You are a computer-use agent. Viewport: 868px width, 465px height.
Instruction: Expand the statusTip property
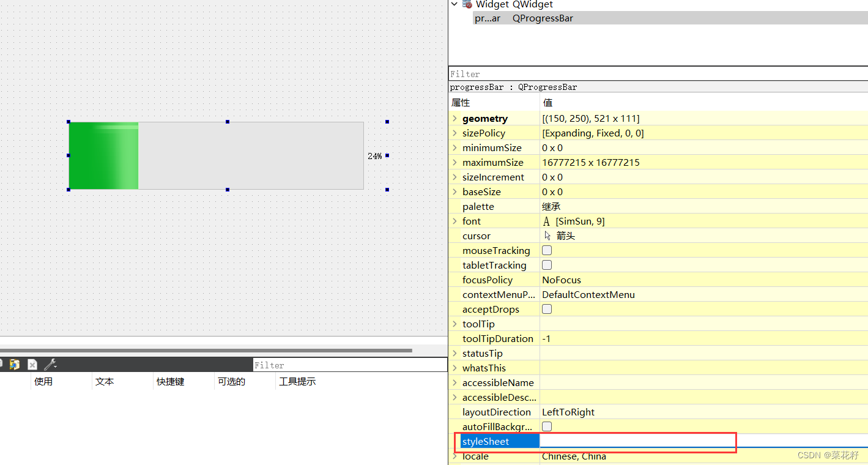[x=454, y=353]
